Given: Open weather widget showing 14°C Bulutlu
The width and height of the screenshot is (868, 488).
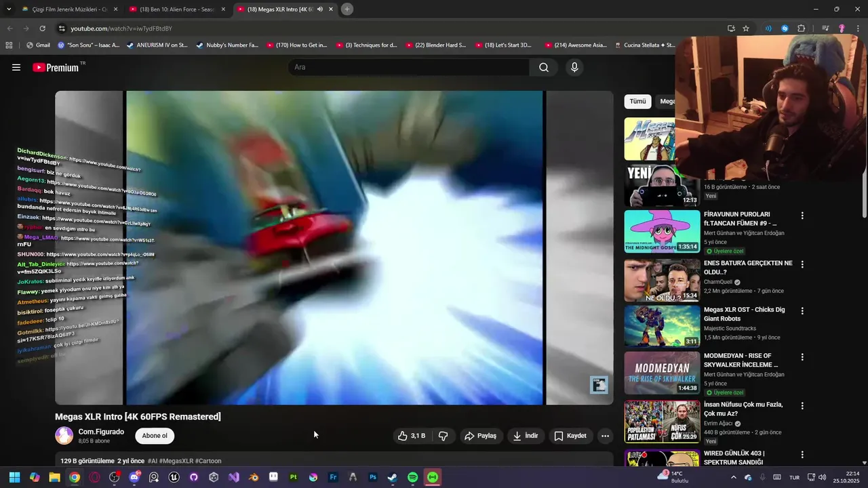Looking at the screenshot, I should pyautogui.click(x=672, y=477).
